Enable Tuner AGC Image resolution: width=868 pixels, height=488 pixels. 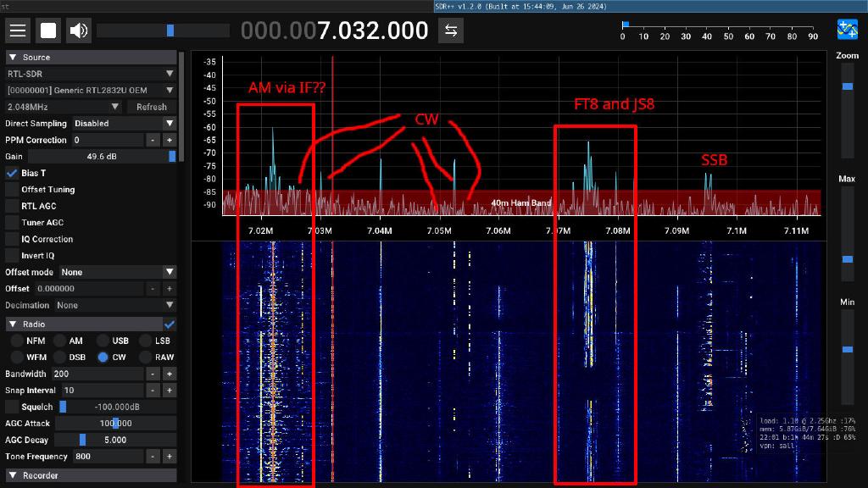(11, 222)
